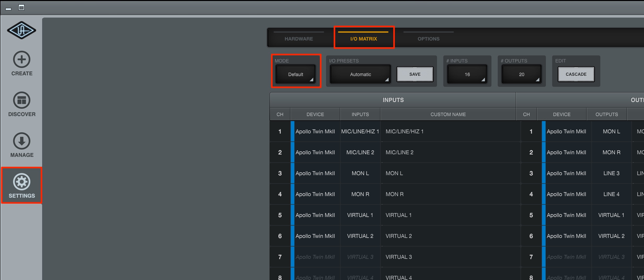Open the Manage downloads section
Screen dimensions: 644x280
[x=22, y=145]
